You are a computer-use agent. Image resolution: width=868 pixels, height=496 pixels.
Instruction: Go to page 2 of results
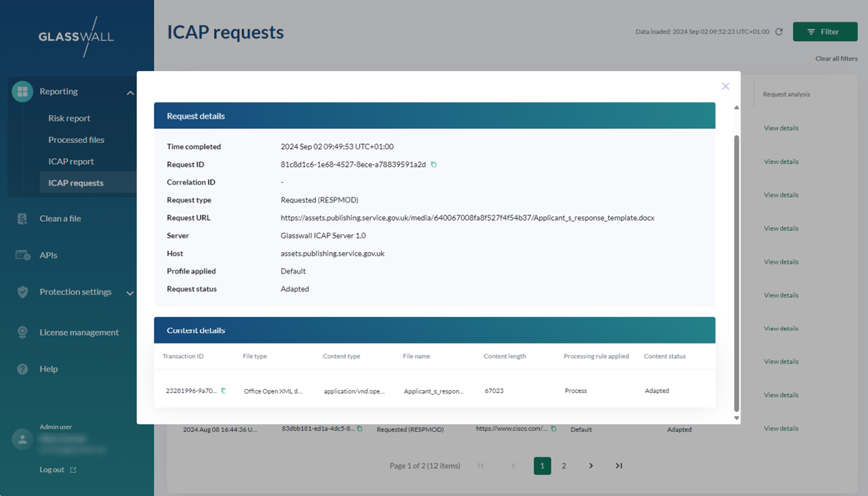click(563, 466)
